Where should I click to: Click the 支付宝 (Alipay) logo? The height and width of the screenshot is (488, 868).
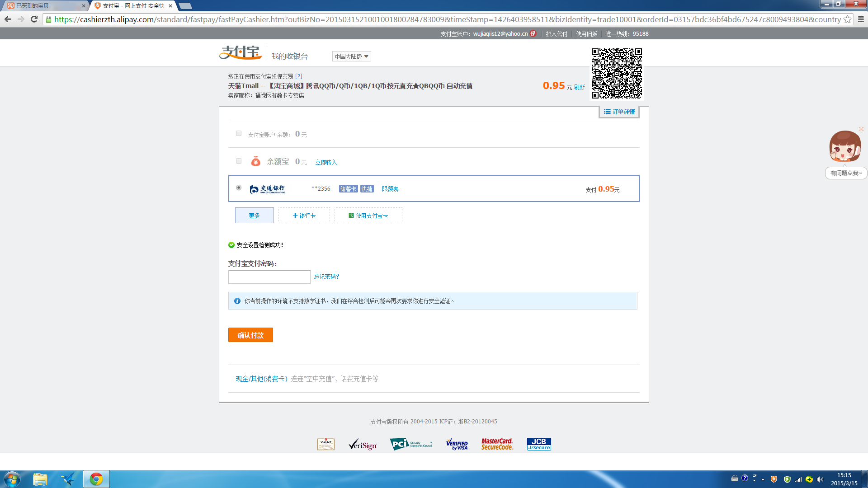pos(241,53)
